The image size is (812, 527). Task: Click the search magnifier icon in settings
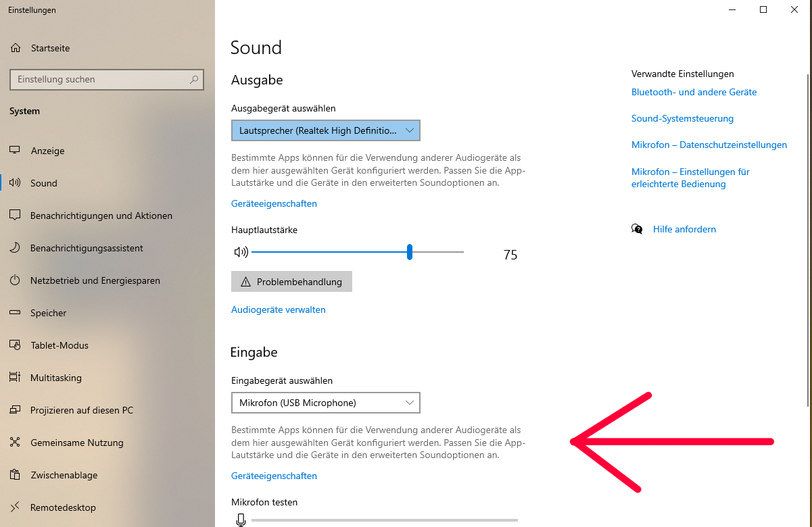195,79
